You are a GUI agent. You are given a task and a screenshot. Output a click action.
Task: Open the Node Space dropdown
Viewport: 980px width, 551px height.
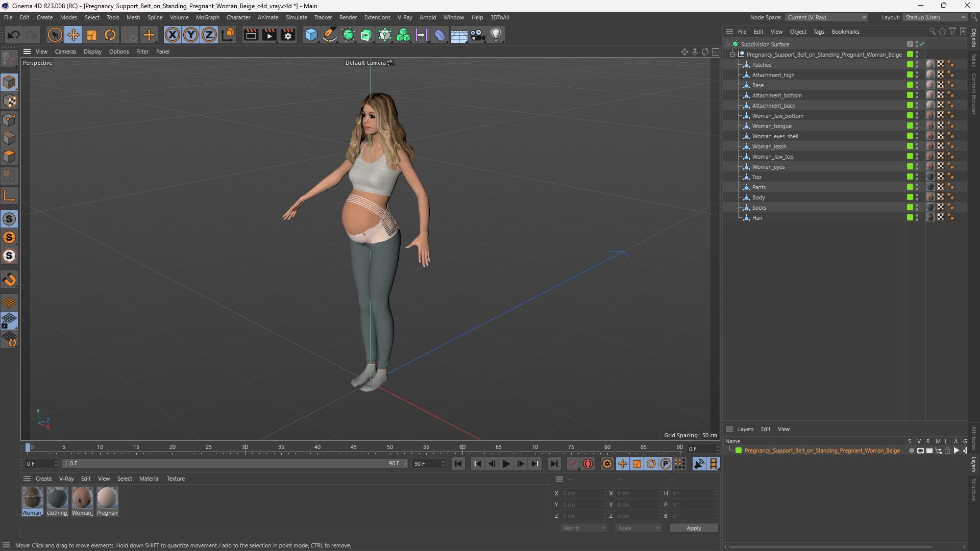tap(826, 17)
